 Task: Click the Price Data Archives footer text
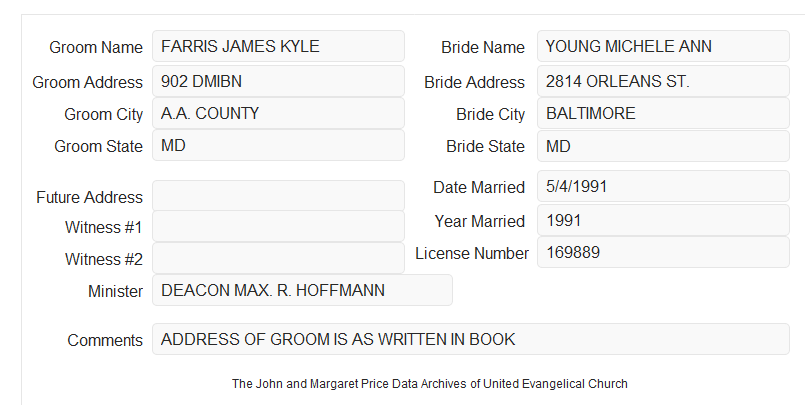pyautogui.click(x=430, y=384)
